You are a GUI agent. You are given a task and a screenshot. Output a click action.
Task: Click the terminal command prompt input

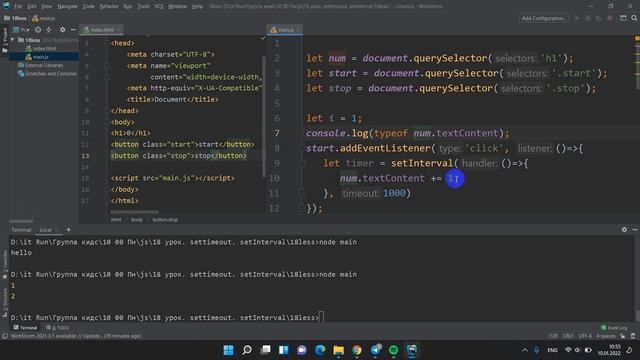(321, 317)
